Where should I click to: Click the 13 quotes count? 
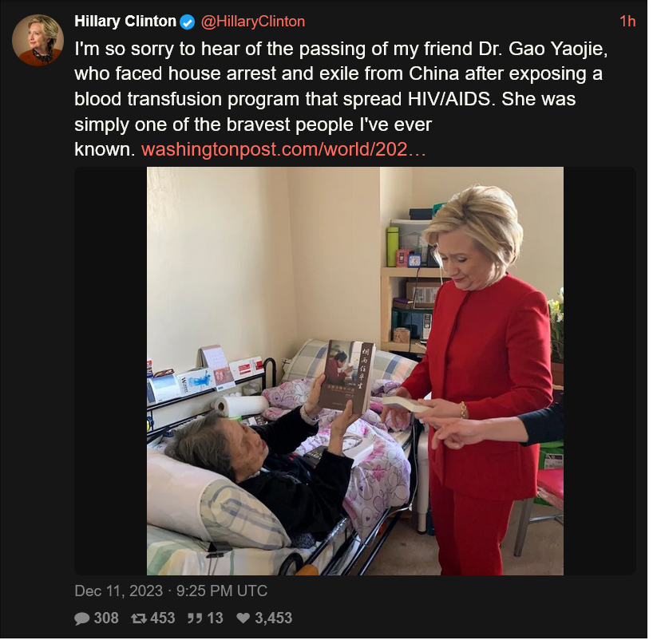coord(215,618)
